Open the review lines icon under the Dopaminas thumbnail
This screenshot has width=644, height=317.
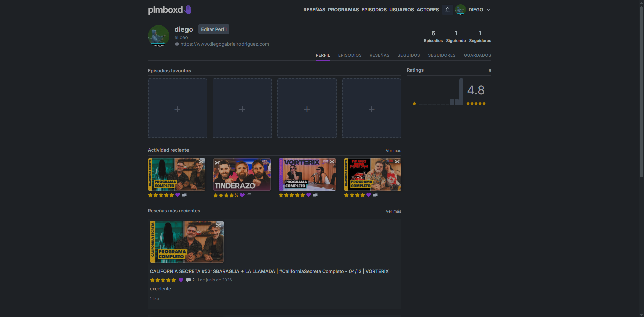pyautogui.click(x=315, y=195)
